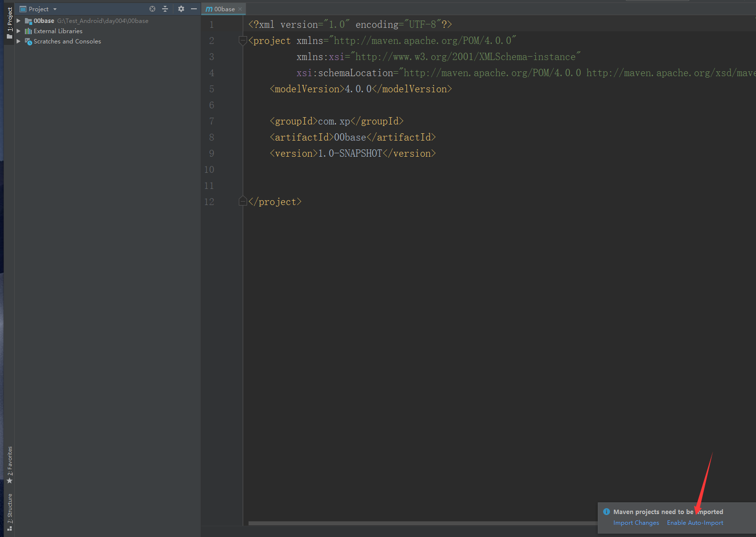
Task: Toggle the 1: Project side tab
Action: (x=9, y=23)
